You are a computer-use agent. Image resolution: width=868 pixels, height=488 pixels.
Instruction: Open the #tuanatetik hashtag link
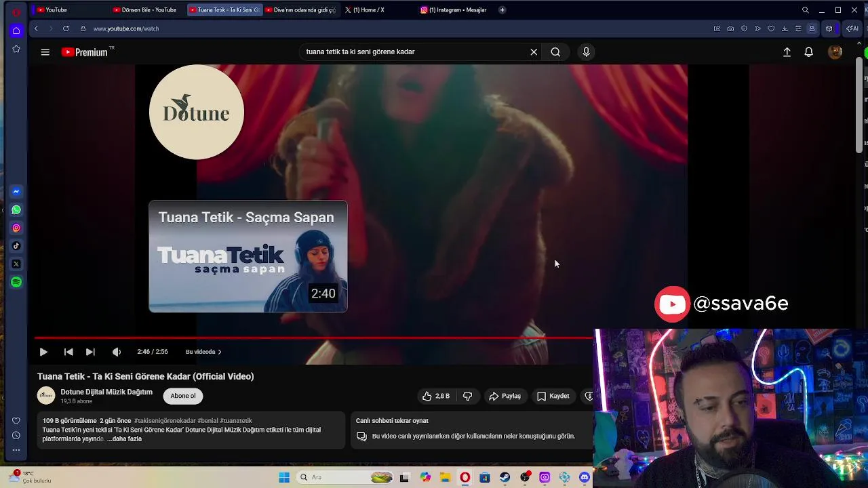tap(236, 421)
